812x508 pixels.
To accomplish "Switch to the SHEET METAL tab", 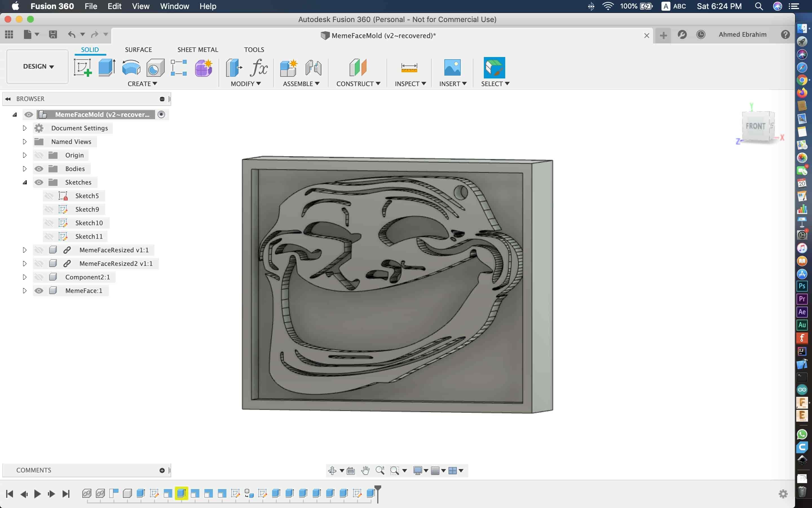I will tap(198, 49).
